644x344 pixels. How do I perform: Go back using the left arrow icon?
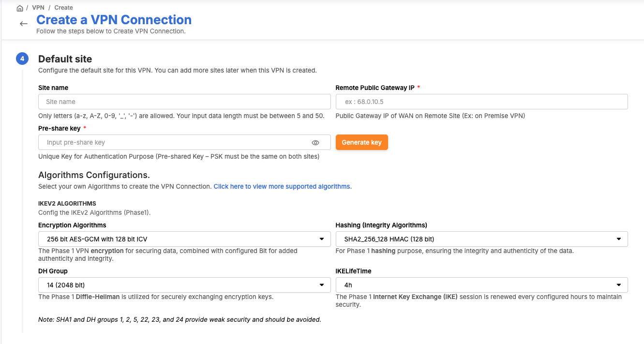pyautogui.click(x=24, y=24)
